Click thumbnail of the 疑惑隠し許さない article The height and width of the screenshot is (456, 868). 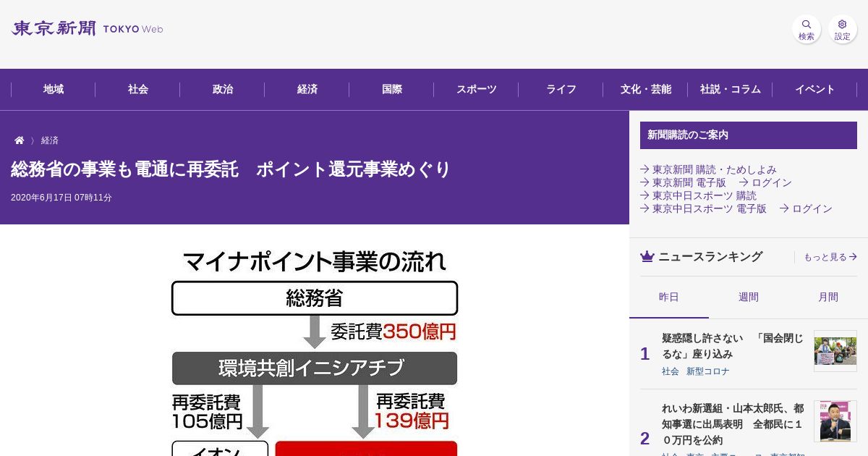coord(835,351)
